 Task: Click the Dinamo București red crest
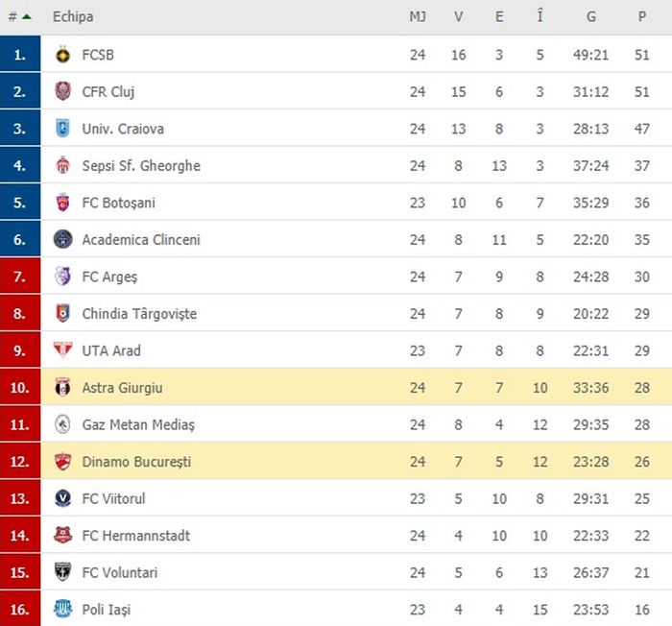[x=62, y=462]
